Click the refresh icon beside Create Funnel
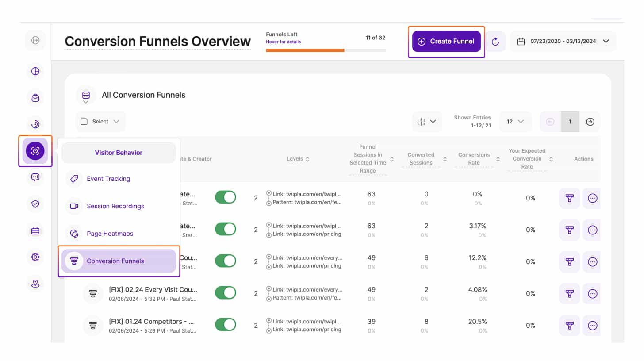The height and width of the screenshot is (361, 644). pos(495,42)
